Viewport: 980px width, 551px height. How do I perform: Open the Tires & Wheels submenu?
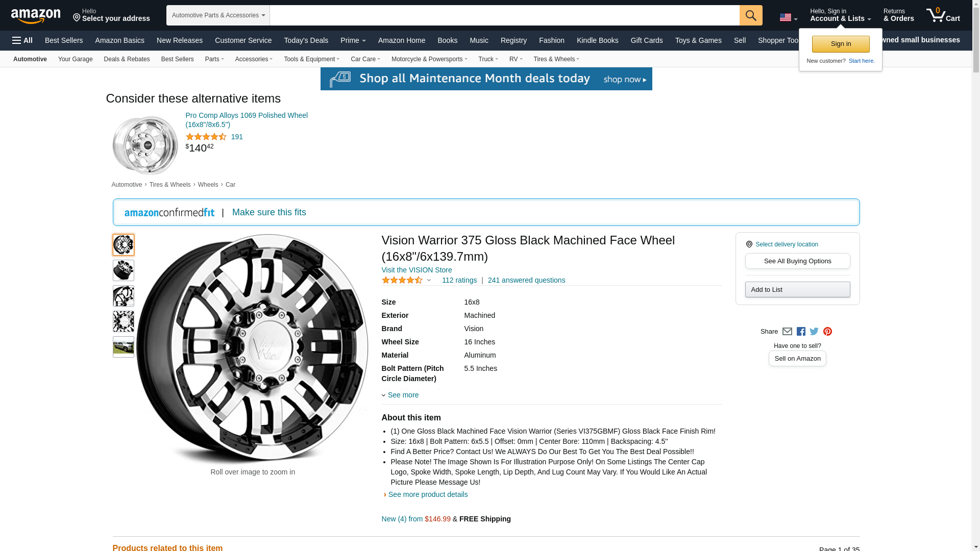point(556,59)
